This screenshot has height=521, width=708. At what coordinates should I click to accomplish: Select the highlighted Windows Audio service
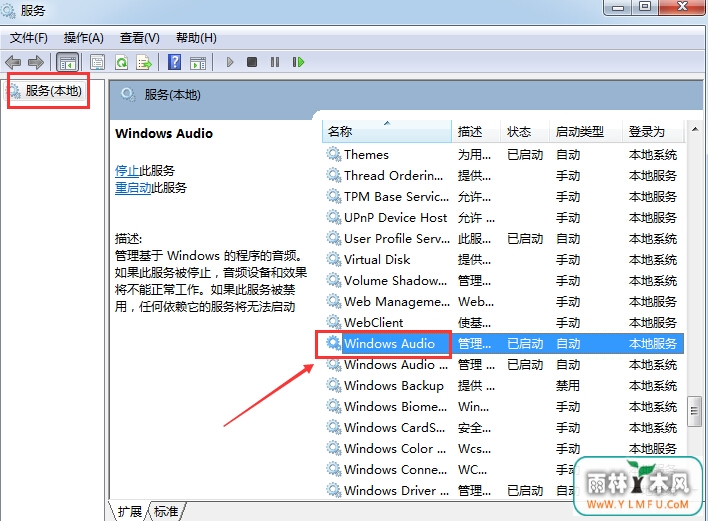[x=503, y=344]
